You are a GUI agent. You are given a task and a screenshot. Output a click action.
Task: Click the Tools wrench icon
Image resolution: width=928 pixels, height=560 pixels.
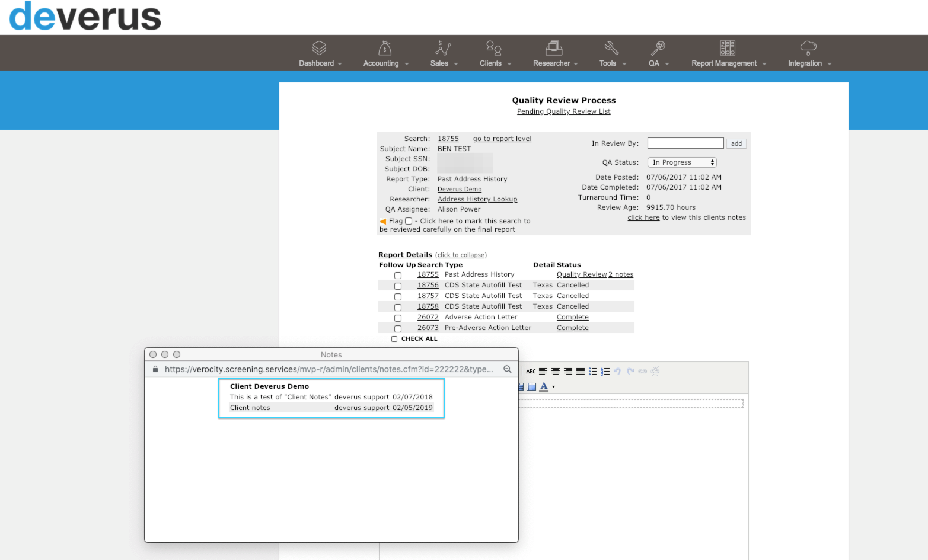tap(611, 47)
